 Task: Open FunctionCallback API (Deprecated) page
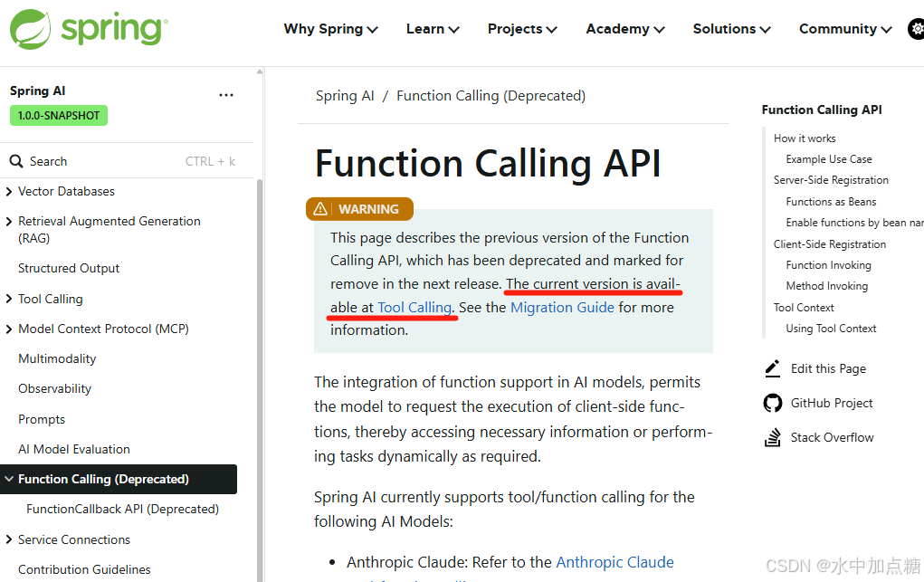(x=122, y=509)
